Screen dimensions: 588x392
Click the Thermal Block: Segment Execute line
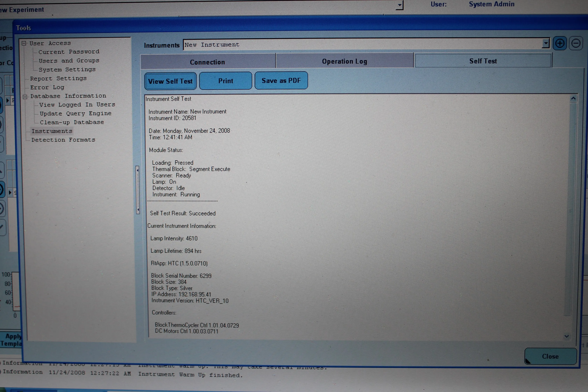191,169
